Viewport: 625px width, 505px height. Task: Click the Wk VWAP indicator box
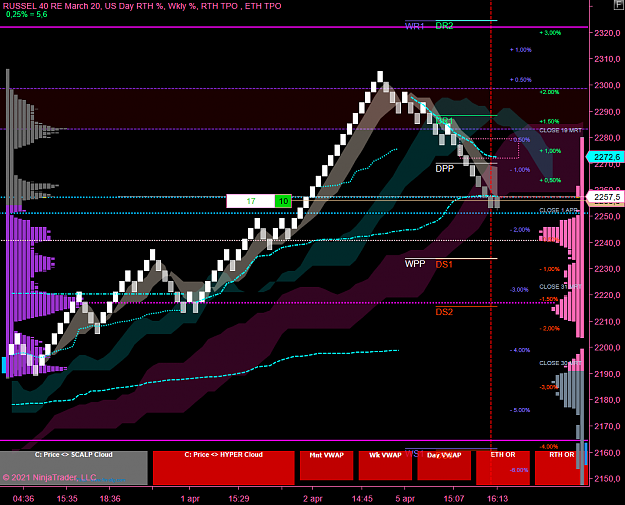385,465
